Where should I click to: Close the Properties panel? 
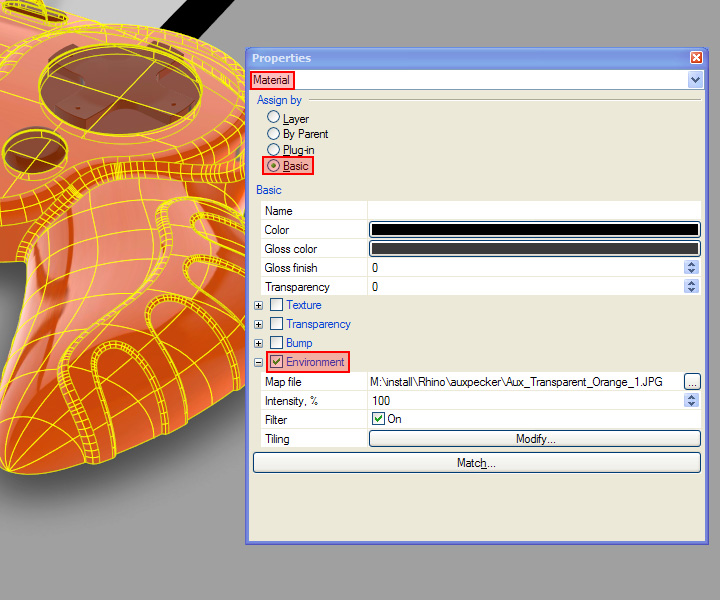point(696,58)
